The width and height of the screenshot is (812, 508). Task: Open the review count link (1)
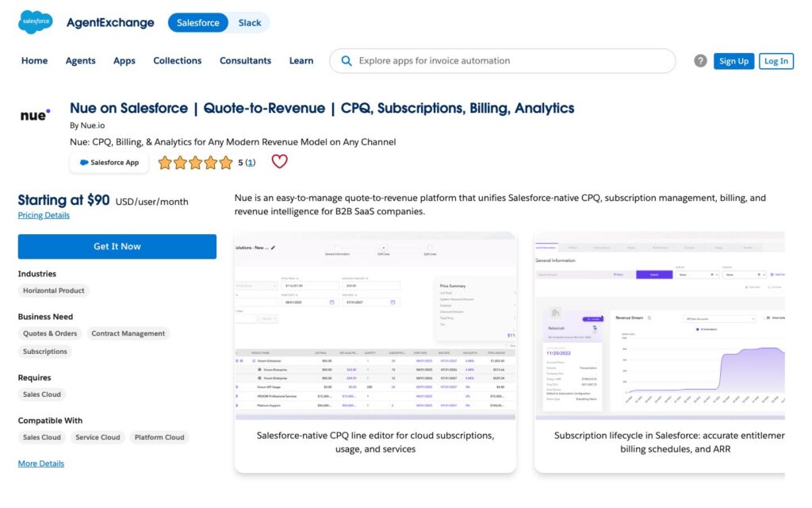(250, 163)
